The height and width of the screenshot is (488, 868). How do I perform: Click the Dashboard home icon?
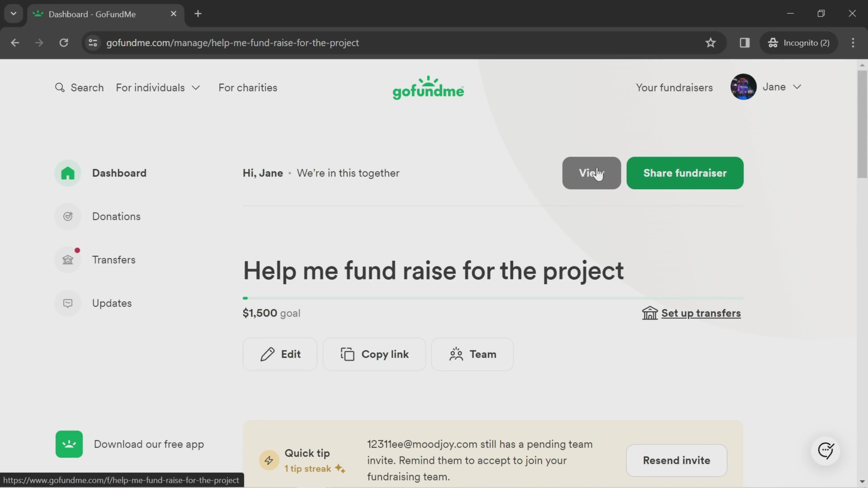[x=68, y=173]
